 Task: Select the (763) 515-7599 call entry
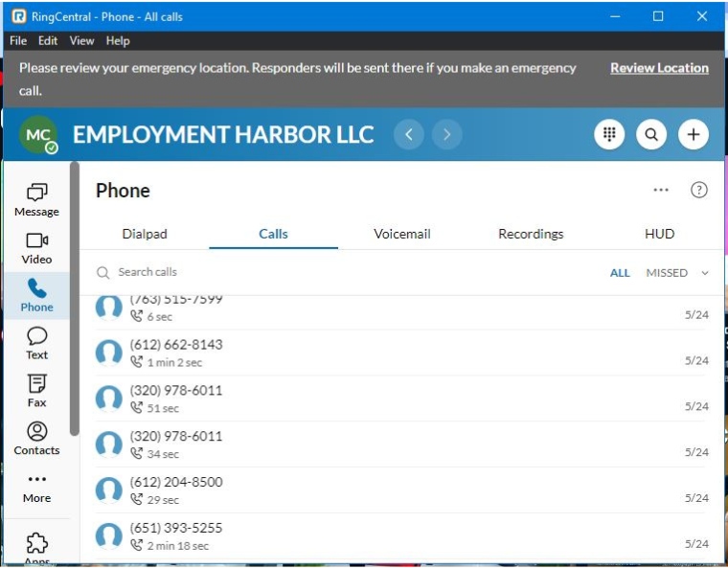click(402, 313)
